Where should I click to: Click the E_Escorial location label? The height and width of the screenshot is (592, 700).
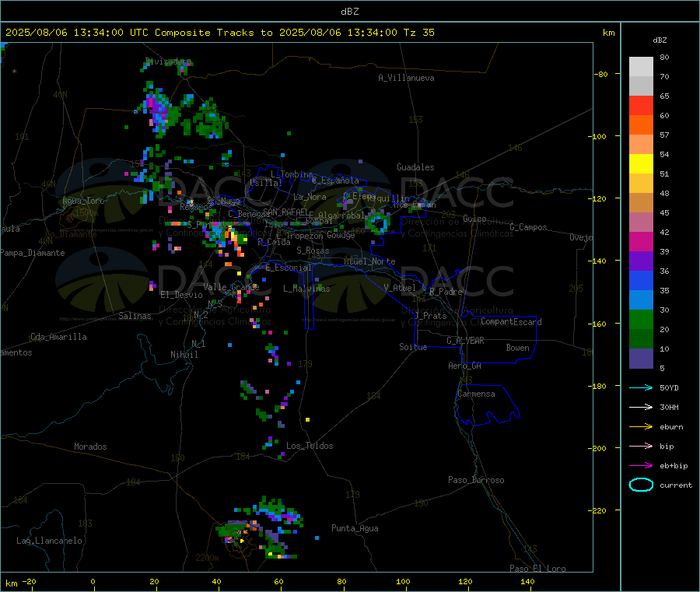point(289,268)
